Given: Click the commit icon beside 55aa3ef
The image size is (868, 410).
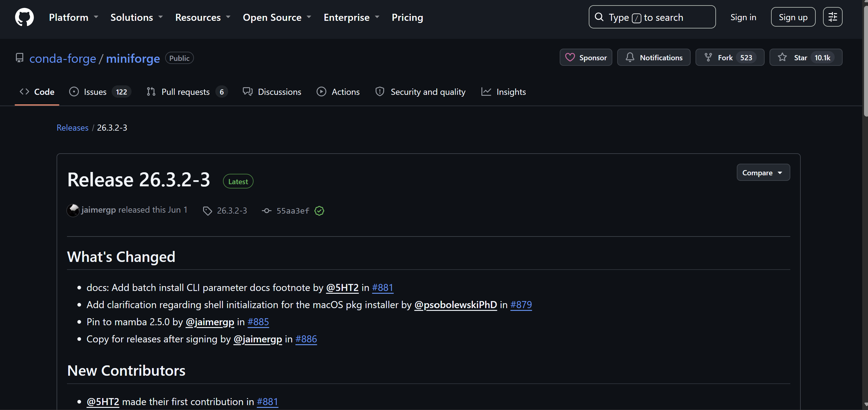Looking at the screenshot, I should point(266,211).
